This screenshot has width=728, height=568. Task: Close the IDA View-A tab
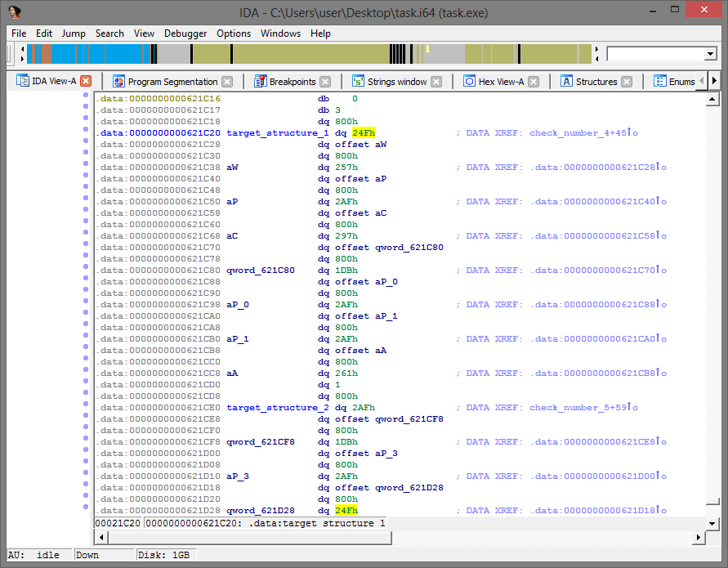86,82
